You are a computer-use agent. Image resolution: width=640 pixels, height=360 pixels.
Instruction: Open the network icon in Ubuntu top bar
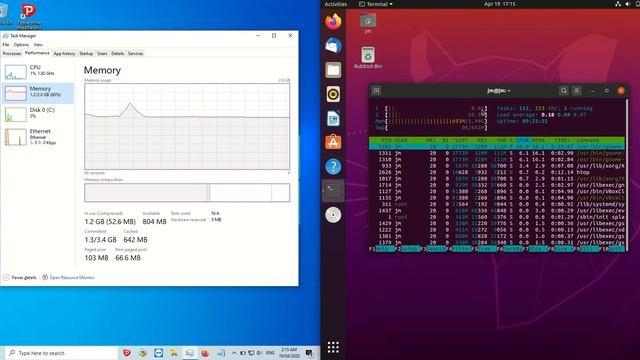(x=618, y=4)
